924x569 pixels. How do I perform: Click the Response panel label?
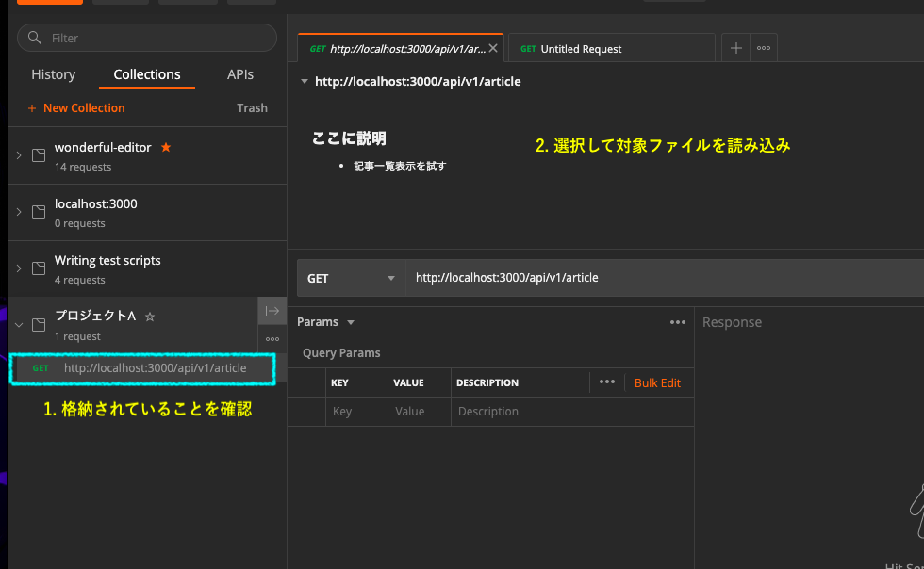point(732,322)
